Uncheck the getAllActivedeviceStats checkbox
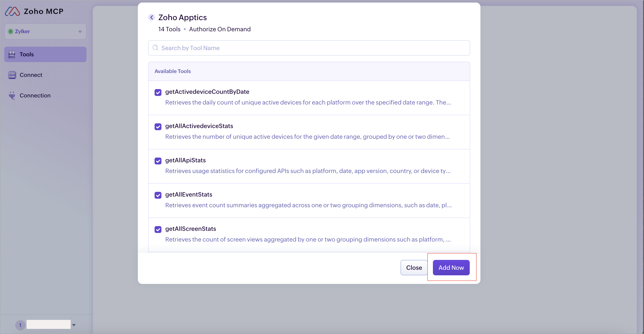This screenshot has width=644, height=334. pos(158,127)
